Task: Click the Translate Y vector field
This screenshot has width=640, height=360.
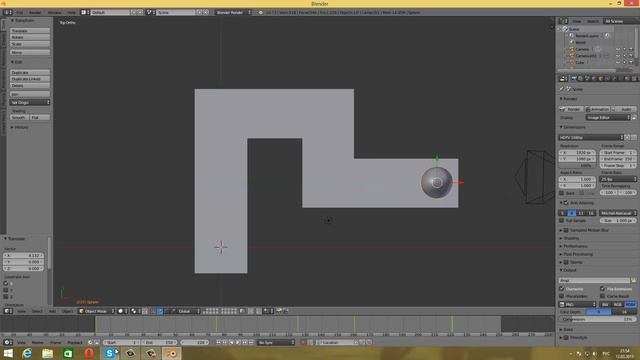Action: click(x=23, y=262)
